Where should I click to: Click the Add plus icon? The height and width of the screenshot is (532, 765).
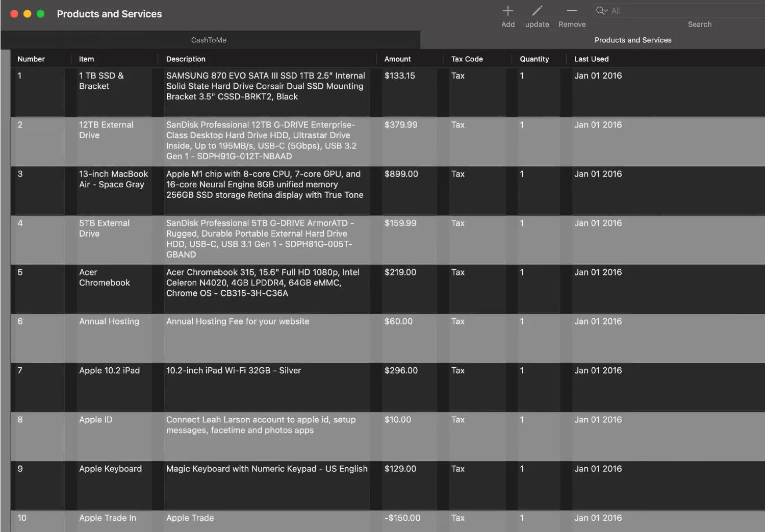tap(507, 11)
